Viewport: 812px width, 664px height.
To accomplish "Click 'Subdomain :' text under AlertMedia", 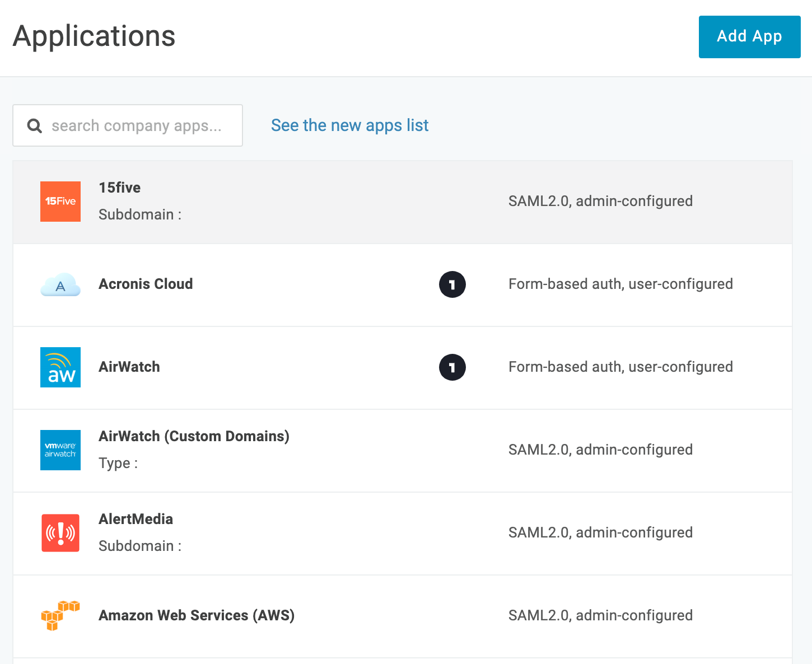I will click(x=140, y=546).
